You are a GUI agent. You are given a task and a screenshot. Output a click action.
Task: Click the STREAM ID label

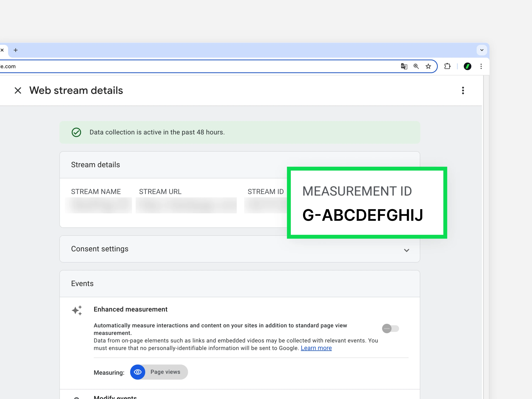coord(265,192)
